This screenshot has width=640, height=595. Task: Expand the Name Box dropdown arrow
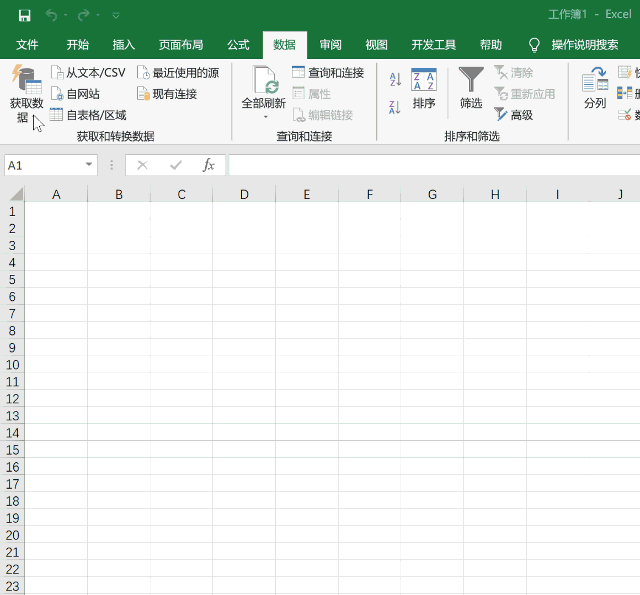pyautogui.click(x=89, y=165)
